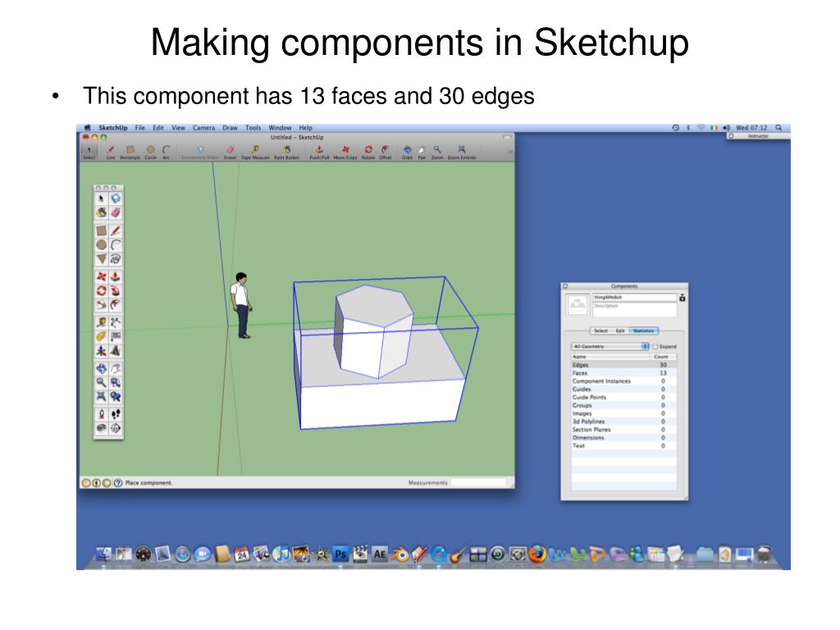Select the Paint Bucket tool in top toolbar
This screenshot has height=630, width=840.
(286, 152)
